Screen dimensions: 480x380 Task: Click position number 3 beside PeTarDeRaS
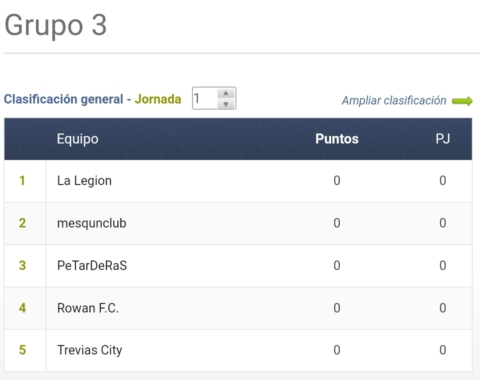coord(22,266)
